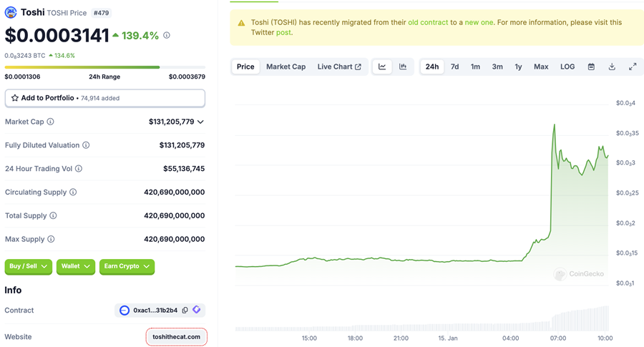
Task: Click Total Supply info icon
Action: click(53, 215)
